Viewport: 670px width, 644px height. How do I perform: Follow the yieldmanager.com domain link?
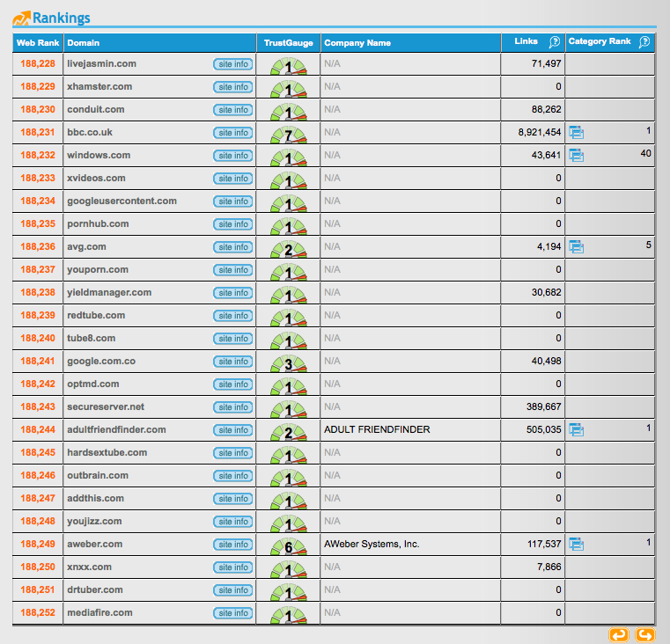[x=109, y=293]
